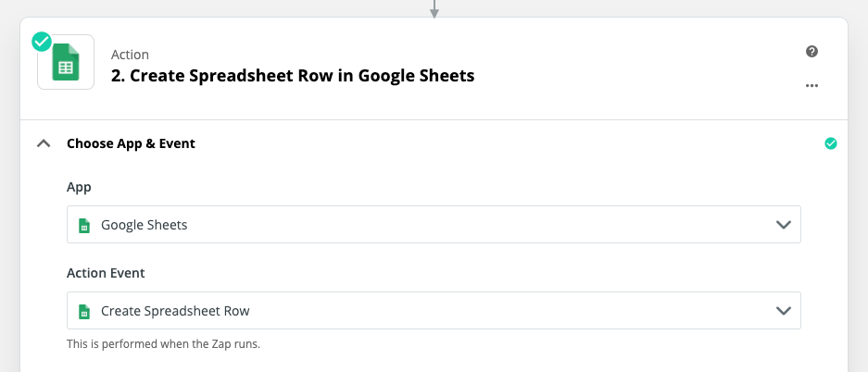
Task: Click the Sheets icon inside the Action Event field
Action: click(83, 311)
